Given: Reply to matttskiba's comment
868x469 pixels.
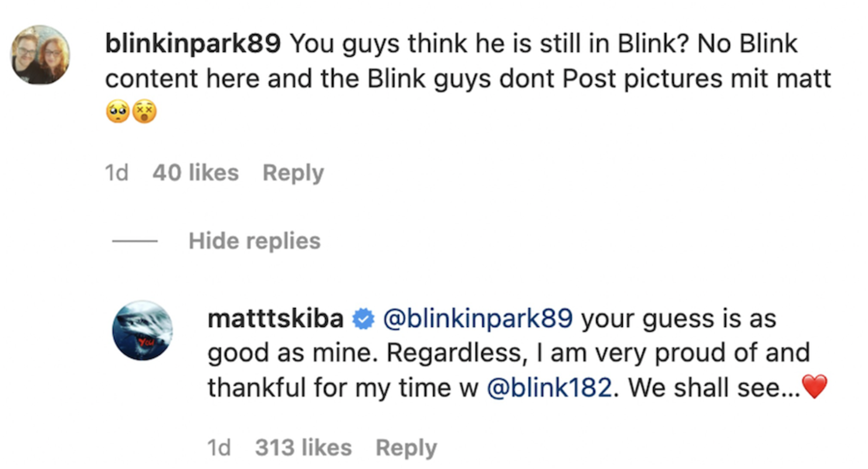Looking at the screenshot, I should 406,448.
